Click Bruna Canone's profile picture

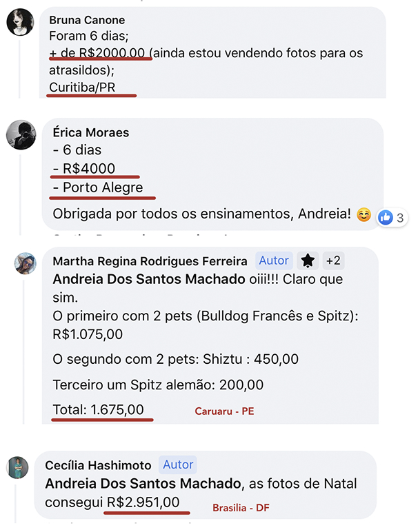click(20, 23)
